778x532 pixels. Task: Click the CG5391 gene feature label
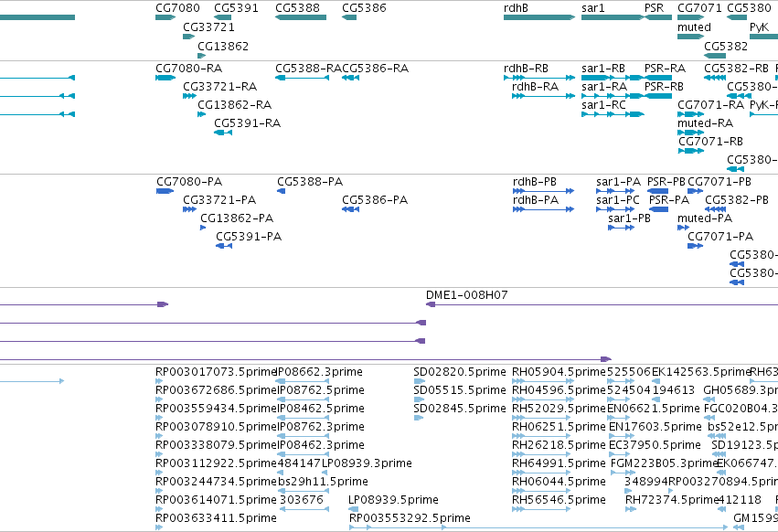236,8
